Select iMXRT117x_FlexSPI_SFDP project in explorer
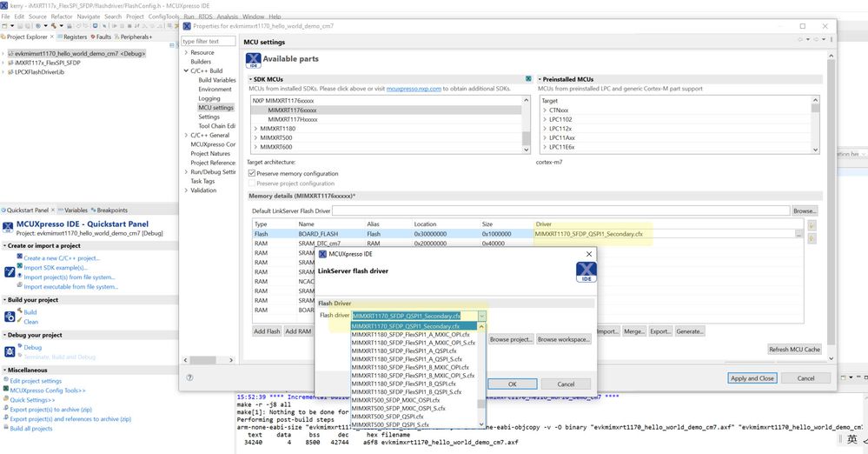 tap(47, 63)
